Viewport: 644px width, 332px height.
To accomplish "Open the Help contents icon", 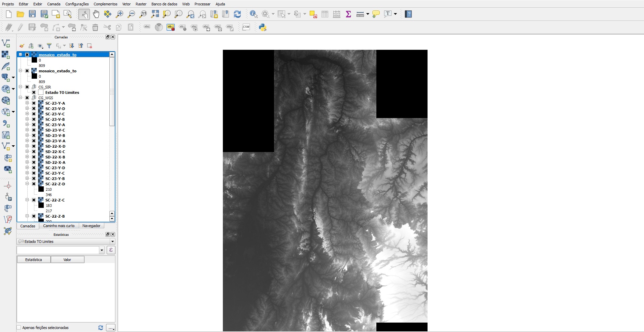I will click(408, 14).
